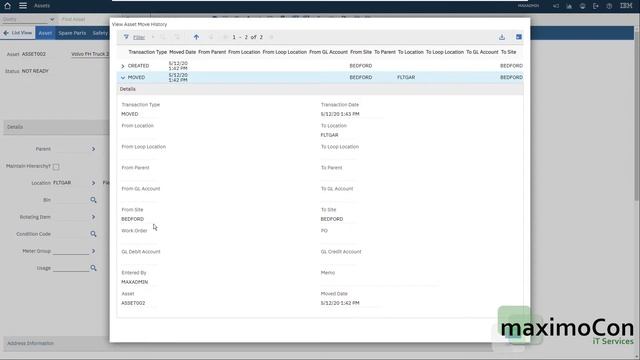Sort by From GL Account column header
Image resolution: width=640 pixels, height=360 pixels.
pyautogui.click(x=329, y=52)
